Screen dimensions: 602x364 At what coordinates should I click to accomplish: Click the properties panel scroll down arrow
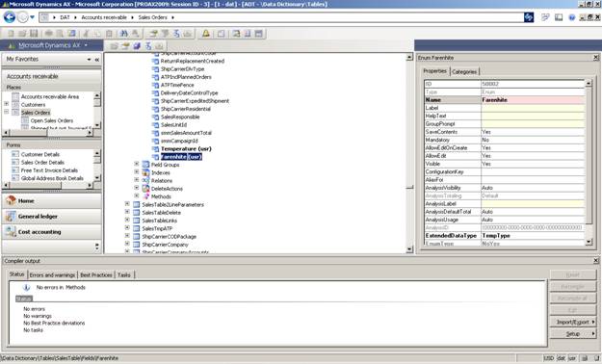589,242
